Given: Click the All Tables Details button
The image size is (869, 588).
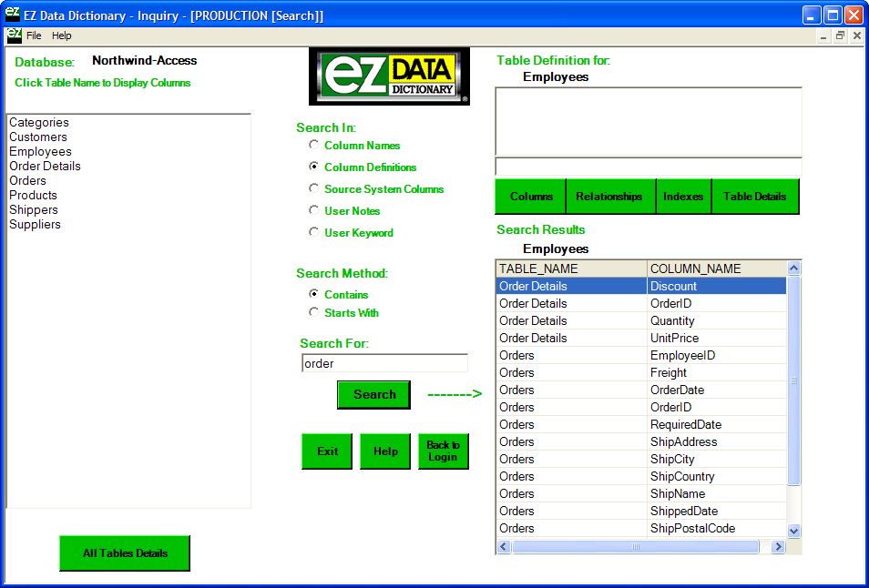Looking at the screenshot, I should pyautogui.click(x=125, y=553).
